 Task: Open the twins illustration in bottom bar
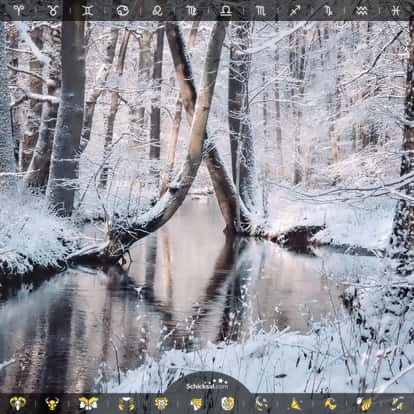(x=88, y=403)
